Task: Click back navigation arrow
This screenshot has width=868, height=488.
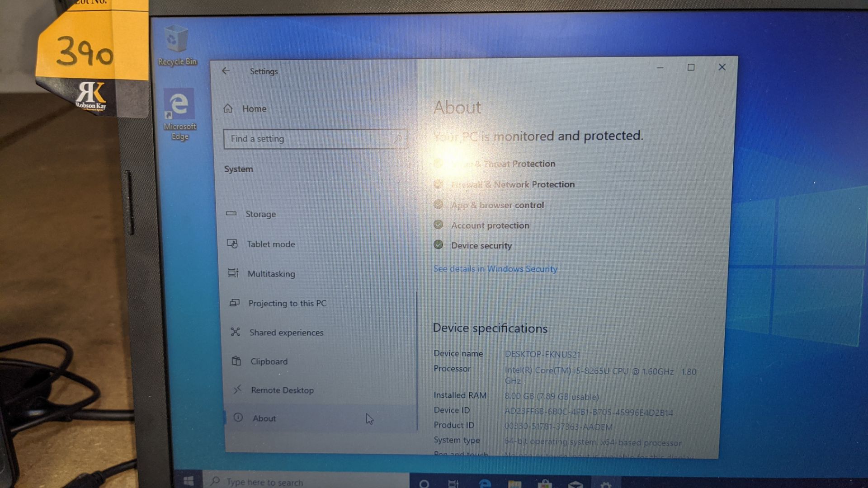Action: point(226,71)
